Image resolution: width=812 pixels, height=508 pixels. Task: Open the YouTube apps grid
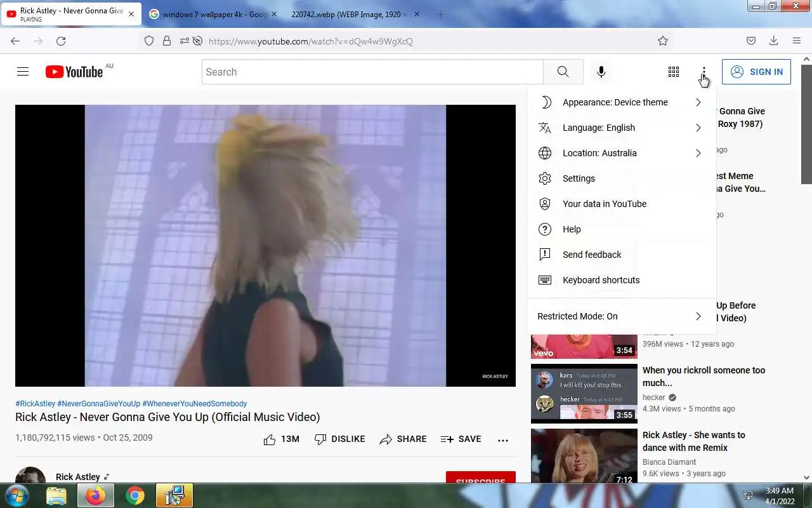point(674,72)
